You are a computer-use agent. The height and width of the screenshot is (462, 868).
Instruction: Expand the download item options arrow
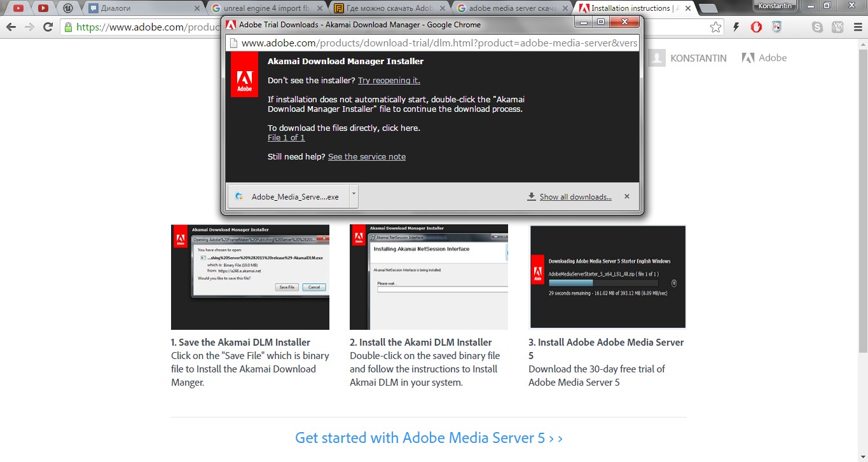354,196
